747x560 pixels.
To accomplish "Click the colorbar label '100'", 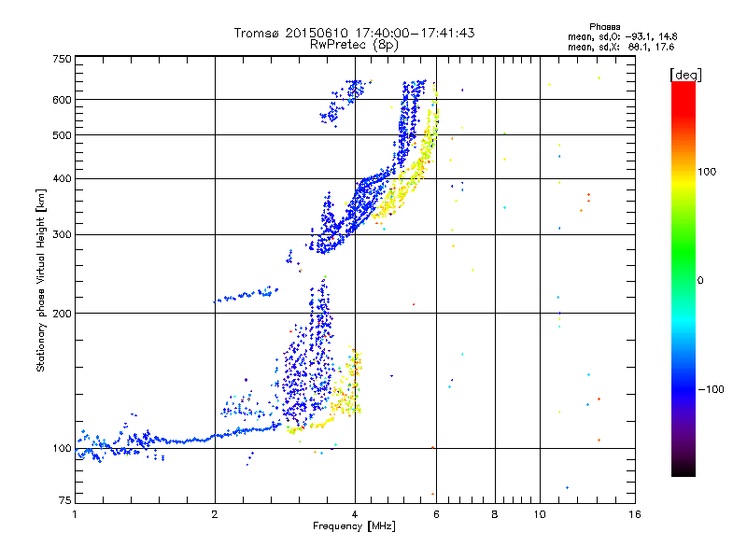I will 707,172.
